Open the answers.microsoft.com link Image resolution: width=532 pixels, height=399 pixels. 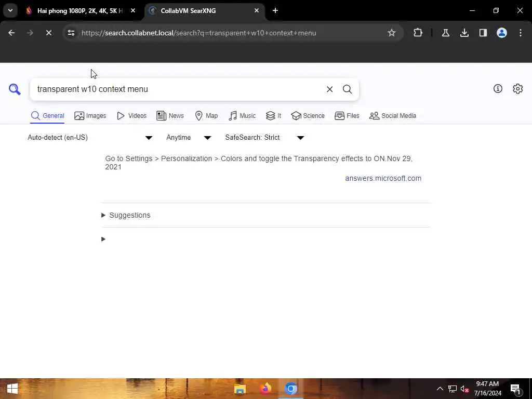[383, 179]
